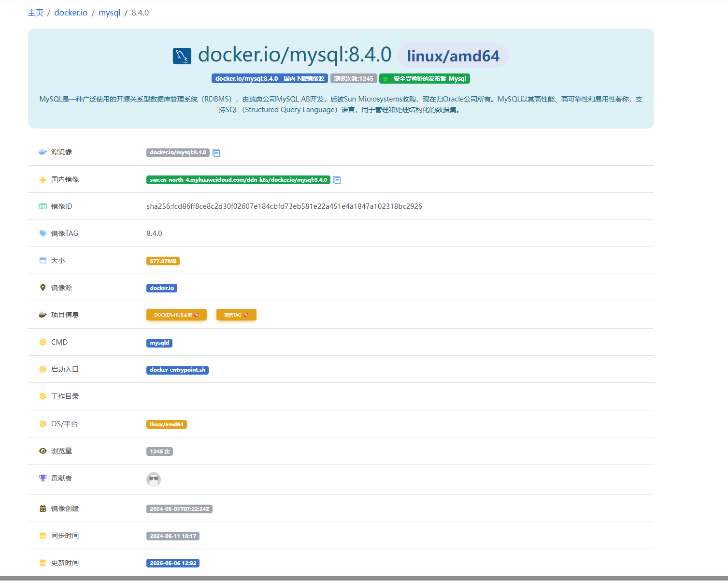Click the eye icon next to 浏览量
The width and height of the screenshot is (728, 581).
pos(43,450)
